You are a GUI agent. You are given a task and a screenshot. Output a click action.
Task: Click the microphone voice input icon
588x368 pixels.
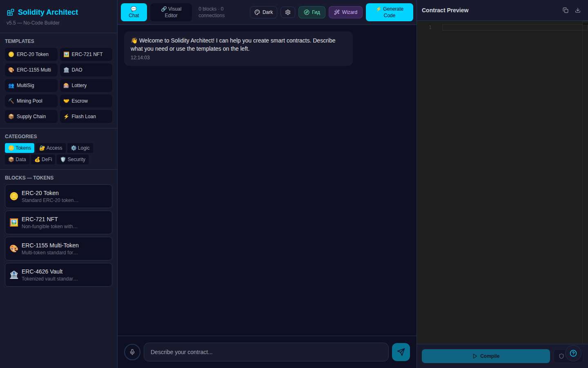132,352
